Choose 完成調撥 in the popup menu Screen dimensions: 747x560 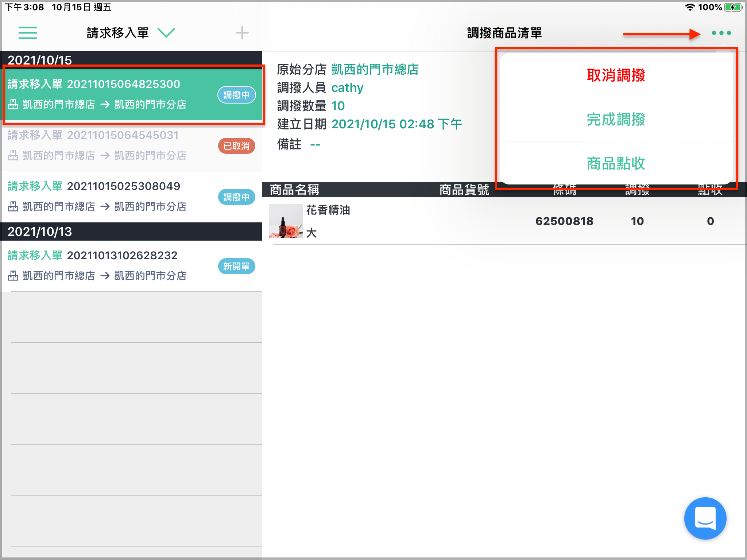(x=616, y=119)
